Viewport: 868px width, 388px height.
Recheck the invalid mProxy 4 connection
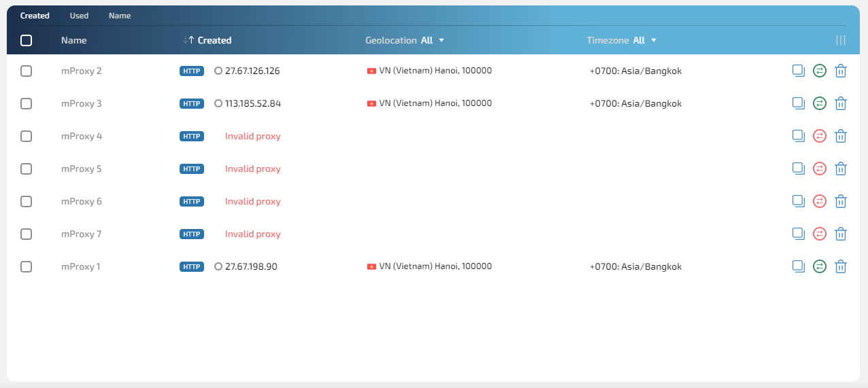point(820,136)
